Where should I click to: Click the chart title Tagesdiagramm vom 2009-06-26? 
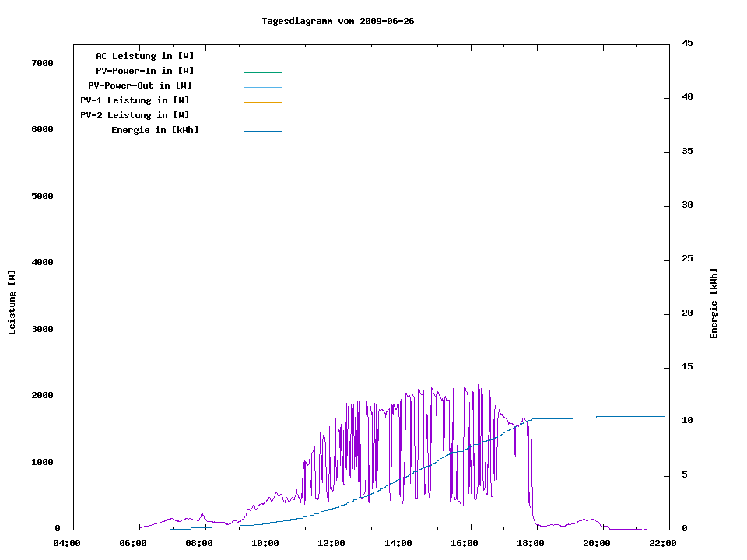pyautogui.click(x=338, y=21)
